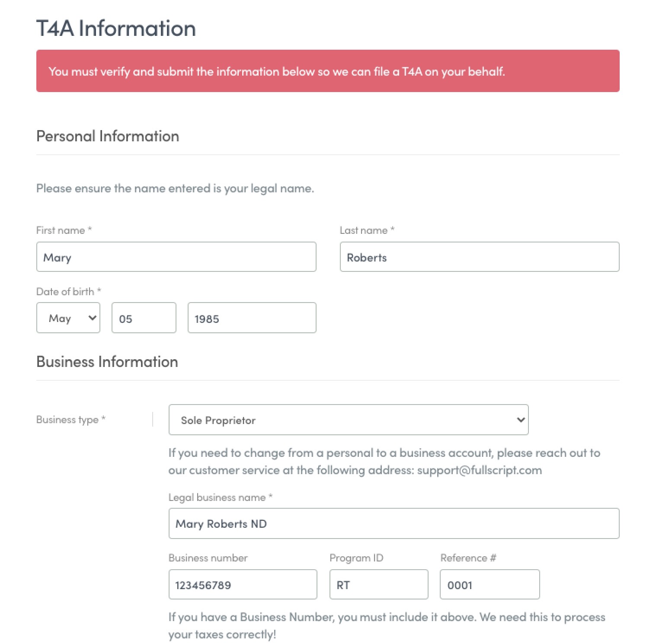This screenshot has height=644, width=656.
Task: Click the red T4A verification alert banner
Action: [x=328, y=71]
